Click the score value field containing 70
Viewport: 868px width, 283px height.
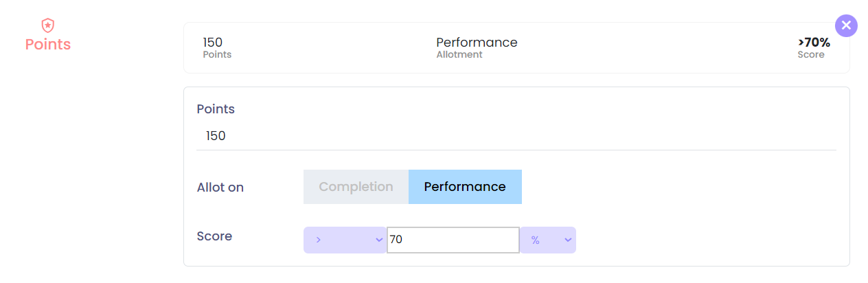coord(453,240)
